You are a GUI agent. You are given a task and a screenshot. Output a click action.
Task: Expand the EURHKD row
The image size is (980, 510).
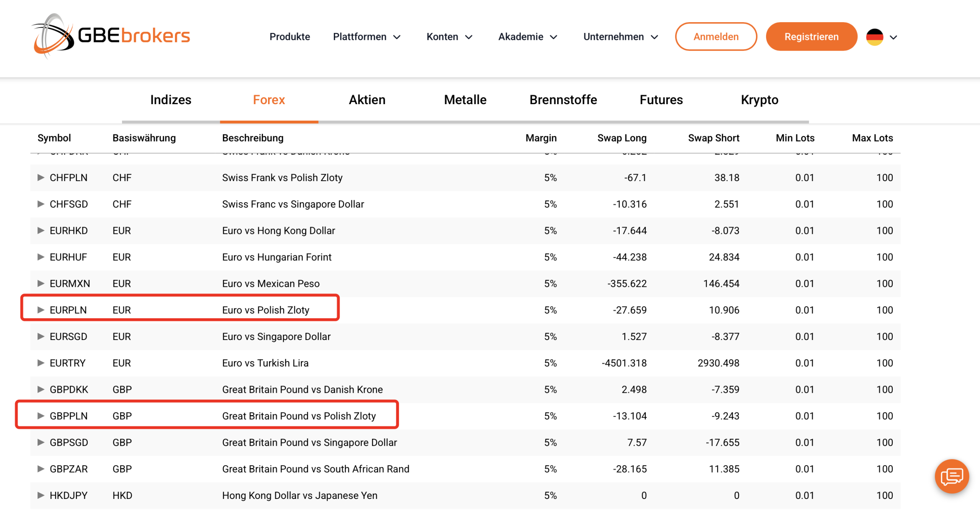pyautogui.click(x=41, y=230)
